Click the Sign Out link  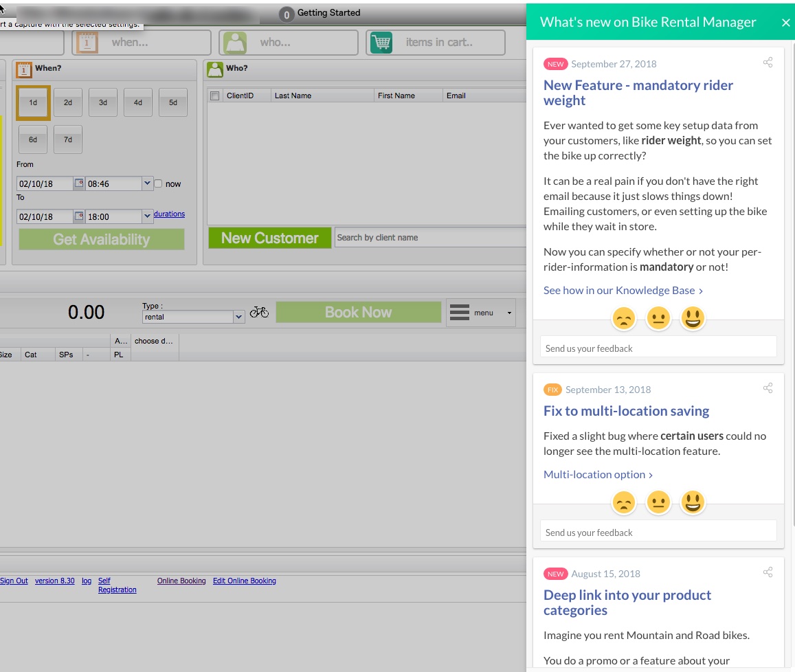coord(14,581)
